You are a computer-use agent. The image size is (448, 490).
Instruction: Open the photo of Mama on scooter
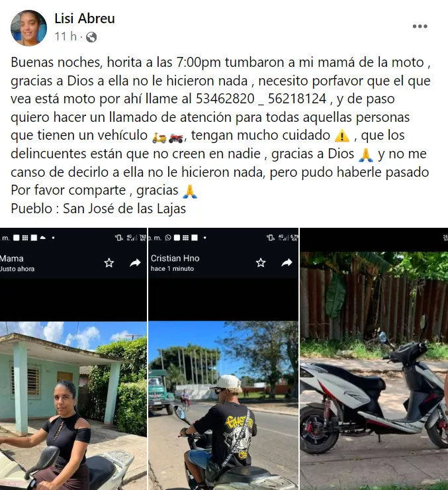pyautogui.click(x=73, y=406)
